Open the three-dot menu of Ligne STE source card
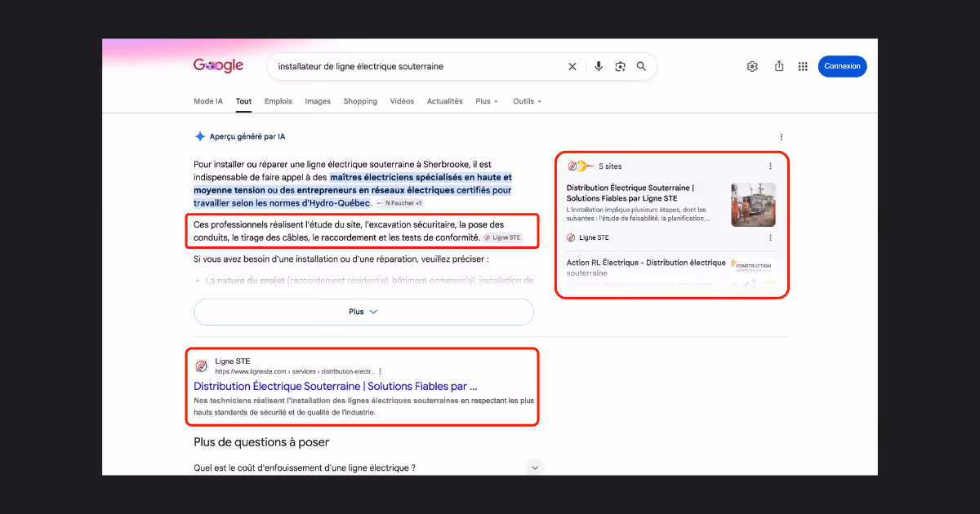 coord(770,237)
